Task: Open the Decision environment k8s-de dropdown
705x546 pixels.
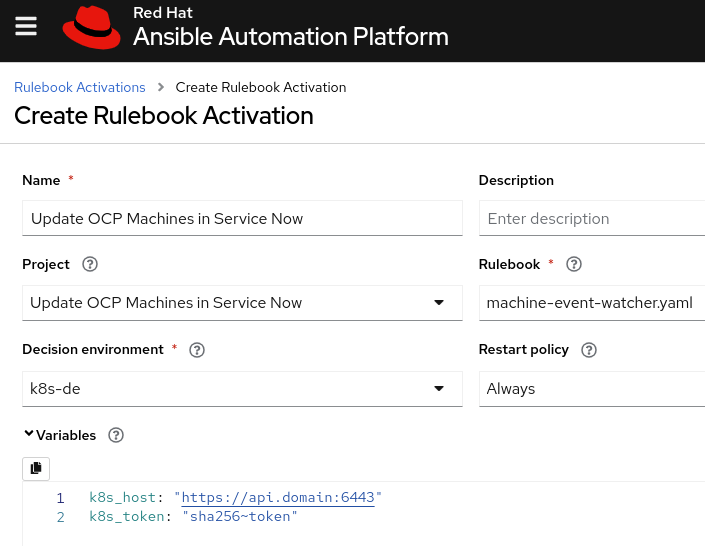Action: 242,389
